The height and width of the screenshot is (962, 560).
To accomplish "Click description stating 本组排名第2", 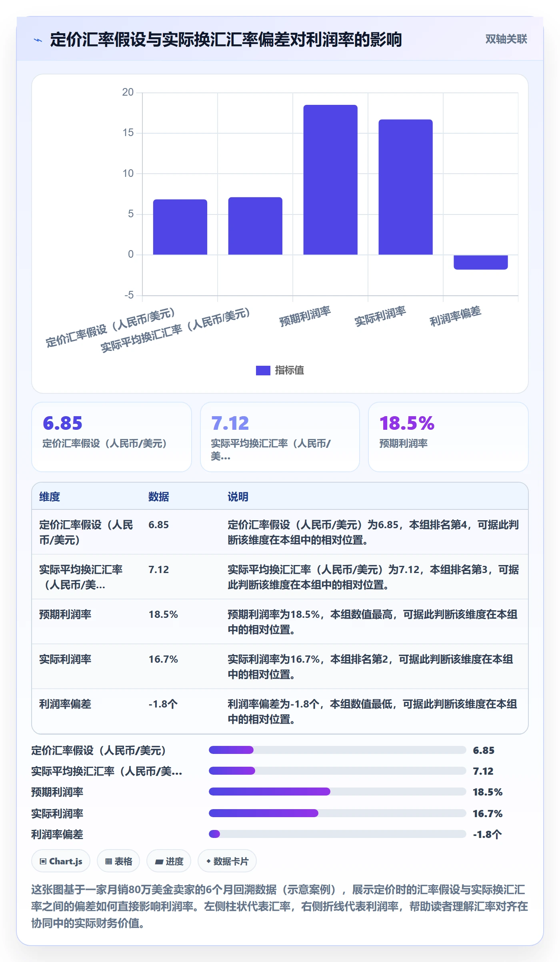I will coord(370,667).
